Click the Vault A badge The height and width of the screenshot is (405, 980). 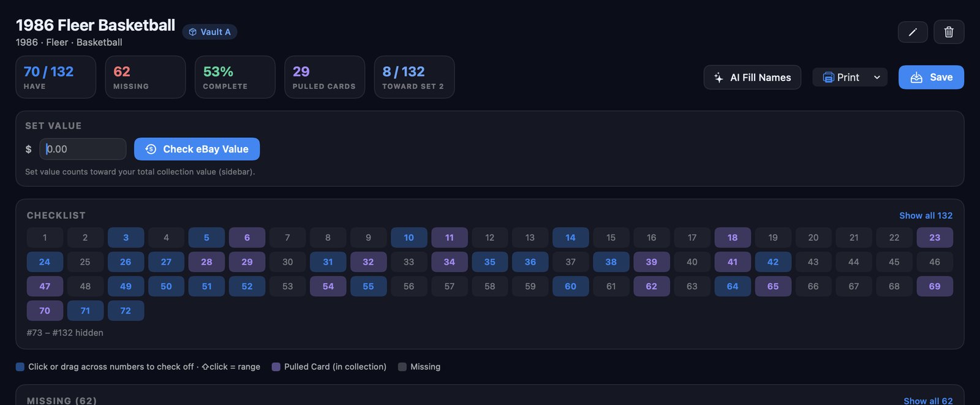click(x=209, y=32)
